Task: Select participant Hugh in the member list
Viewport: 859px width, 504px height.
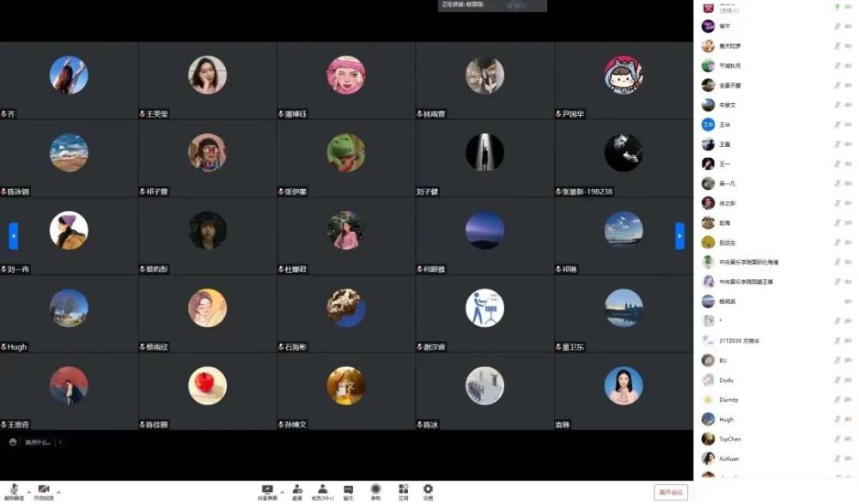Action: 727,420
